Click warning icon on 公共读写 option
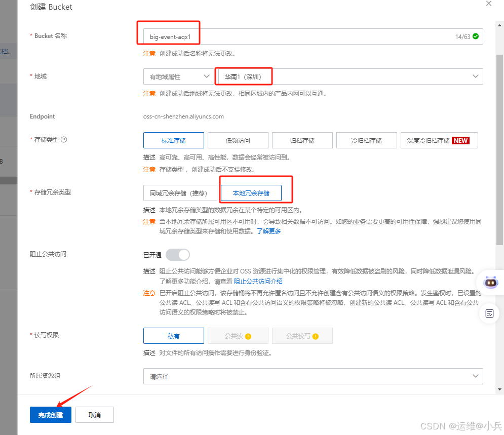Viewport: 504px width, 435px height. [316, 336]
